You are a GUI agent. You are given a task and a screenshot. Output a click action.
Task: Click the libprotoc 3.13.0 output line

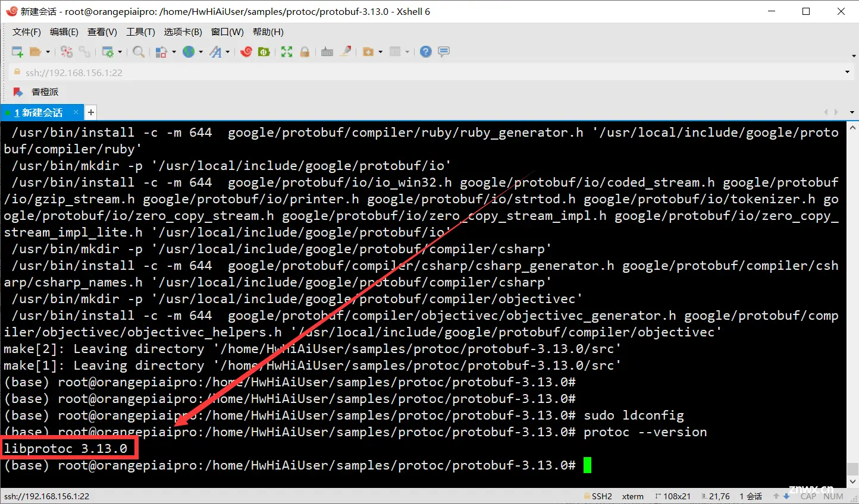coord(65,449)
